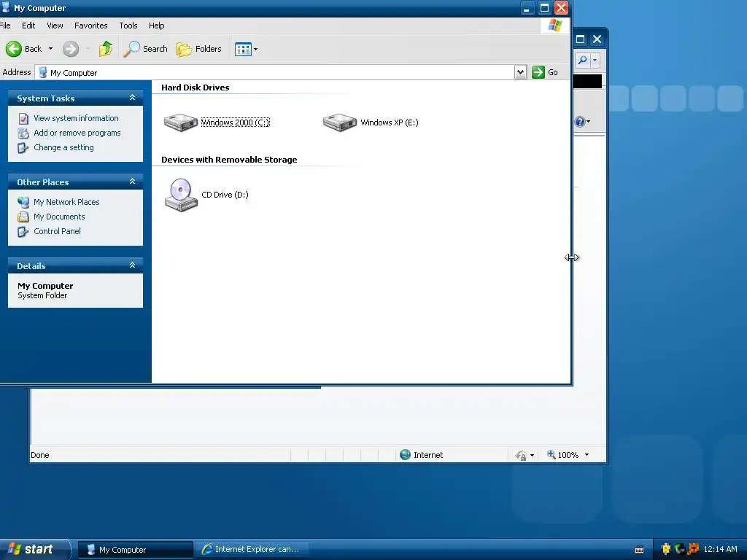
Task: Expand the Address bar dropdown
Action: 520,72
